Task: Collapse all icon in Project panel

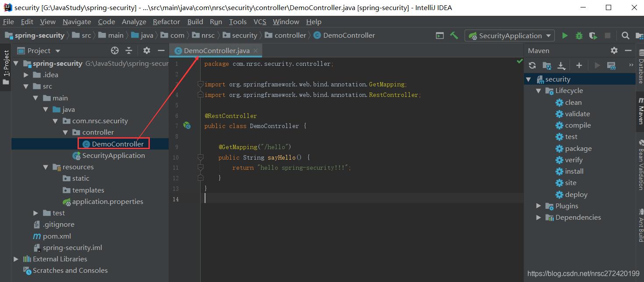Action: [x=129, y=50]
